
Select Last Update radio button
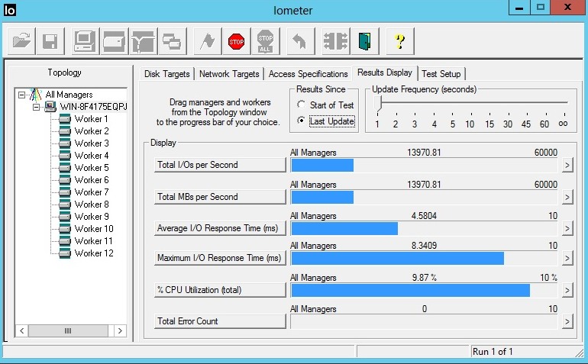[x=301, y=121]
